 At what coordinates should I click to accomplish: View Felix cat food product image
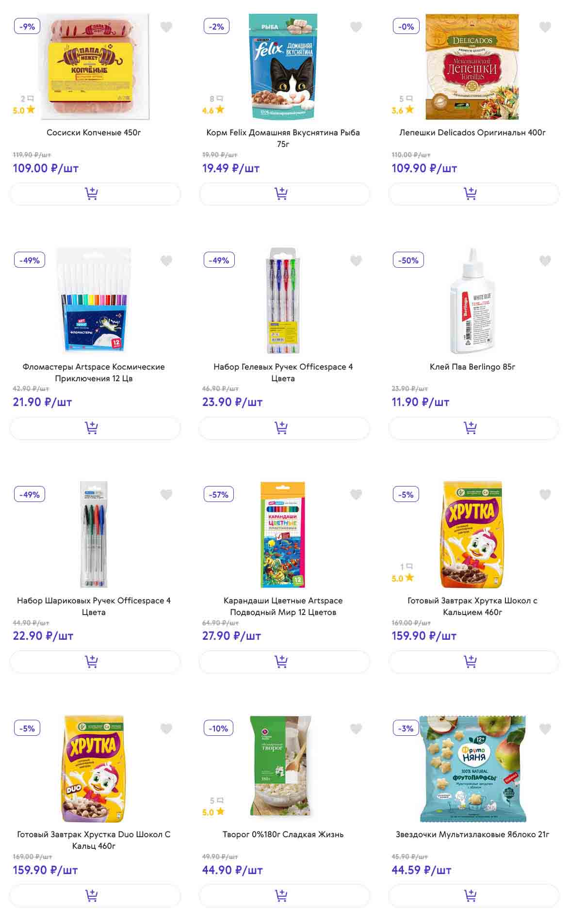283,66
